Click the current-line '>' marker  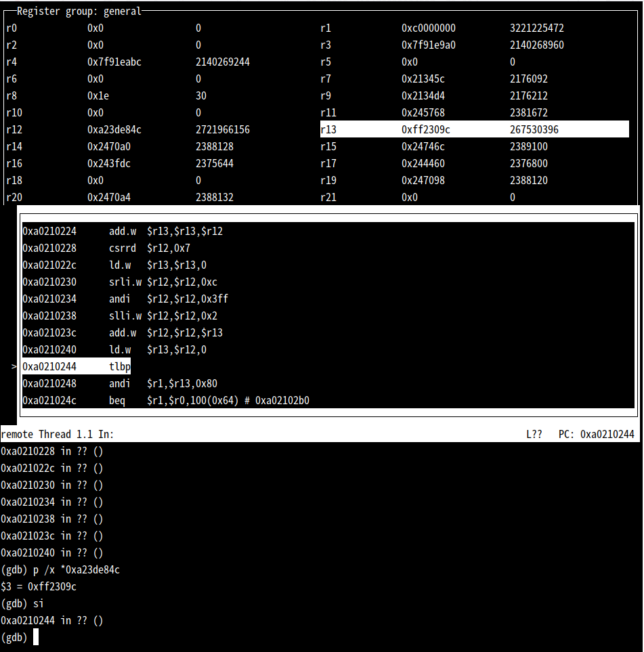pos(14,366)
